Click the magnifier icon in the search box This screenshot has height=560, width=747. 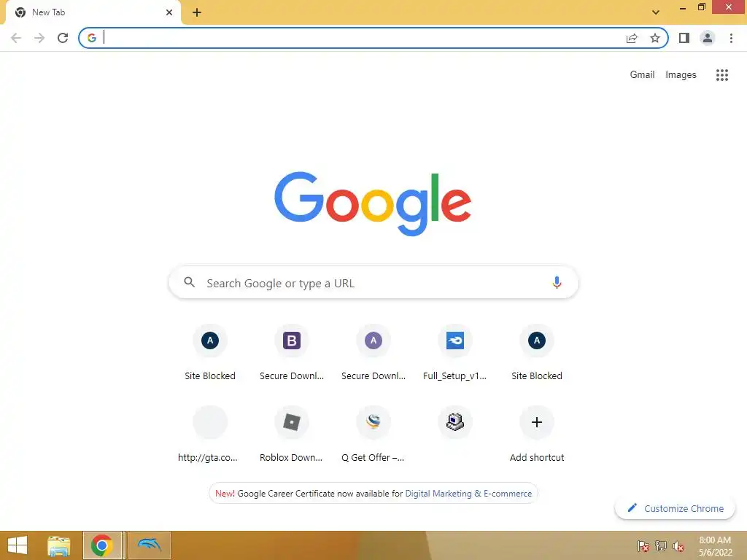189,282
